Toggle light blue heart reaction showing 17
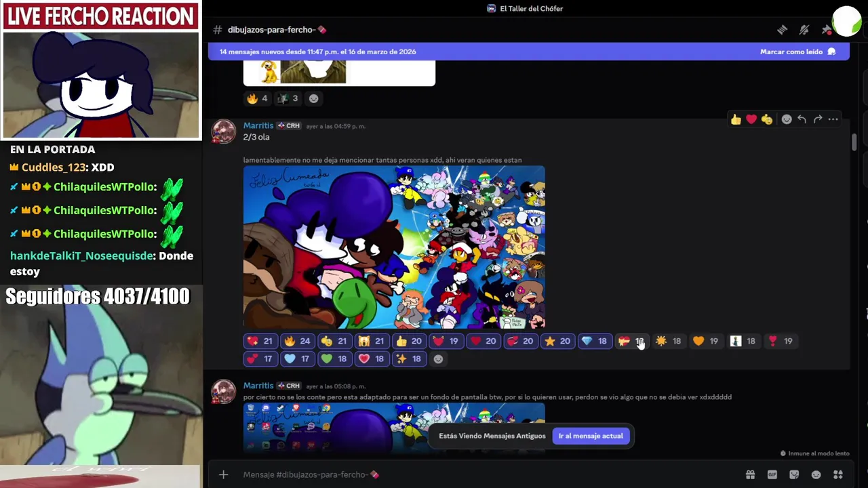868x488 pixels. [297, 359]
